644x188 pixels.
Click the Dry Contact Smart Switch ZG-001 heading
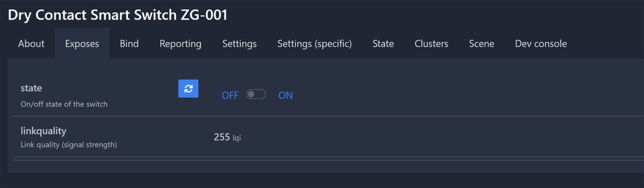[118, 15]
